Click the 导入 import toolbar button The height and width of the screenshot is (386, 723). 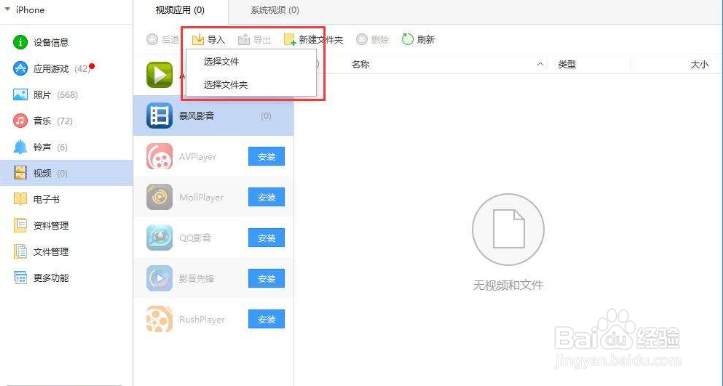pyautogui.click(x=208, y=40)
